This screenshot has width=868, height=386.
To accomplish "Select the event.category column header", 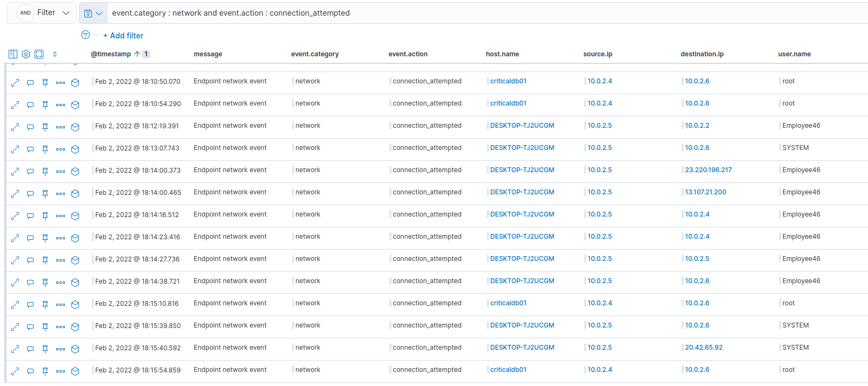I will 315,54.
